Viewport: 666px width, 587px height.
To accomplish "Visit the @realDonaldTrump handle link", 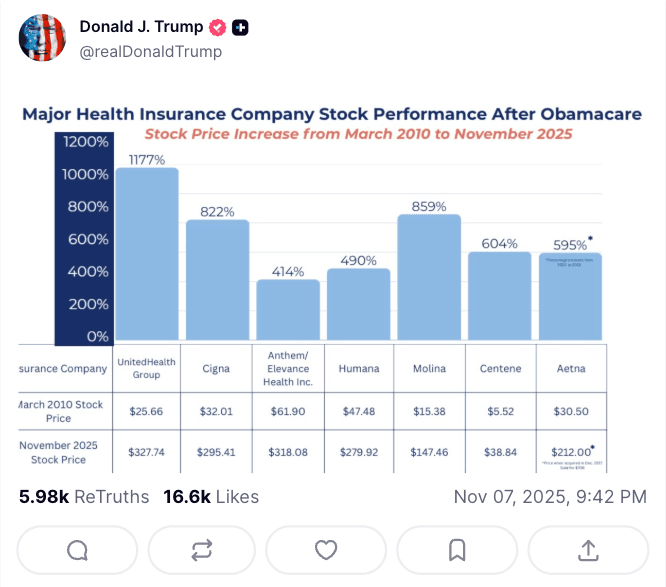I will pos(151,51).
